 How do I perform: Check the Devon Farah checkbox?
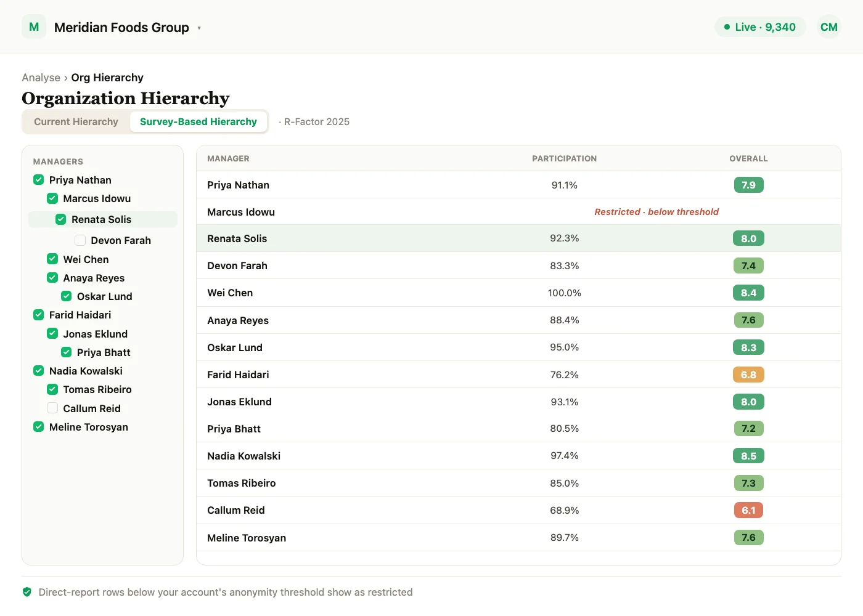pos(80,240)
